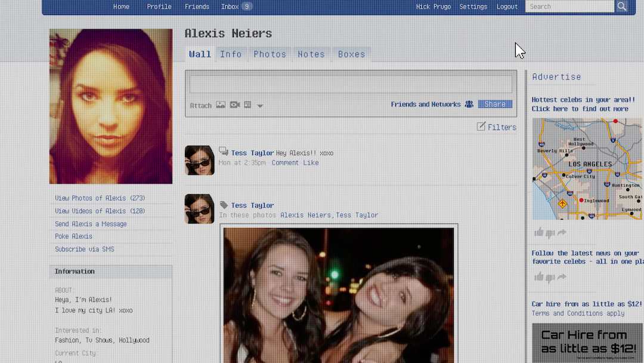This screenshot has width=644, height=363.
Task: Open Nick Prugo's account link
Action: [x=434, y=7]
